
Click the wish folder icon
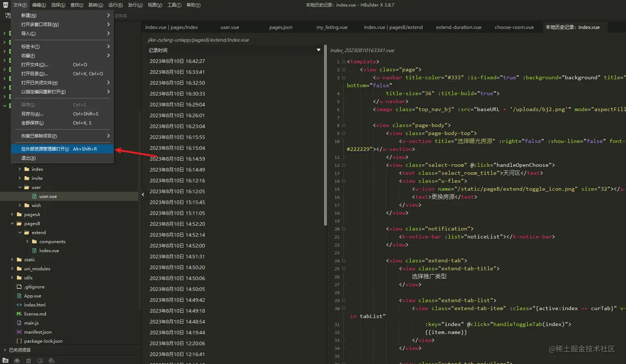[27, 205]
